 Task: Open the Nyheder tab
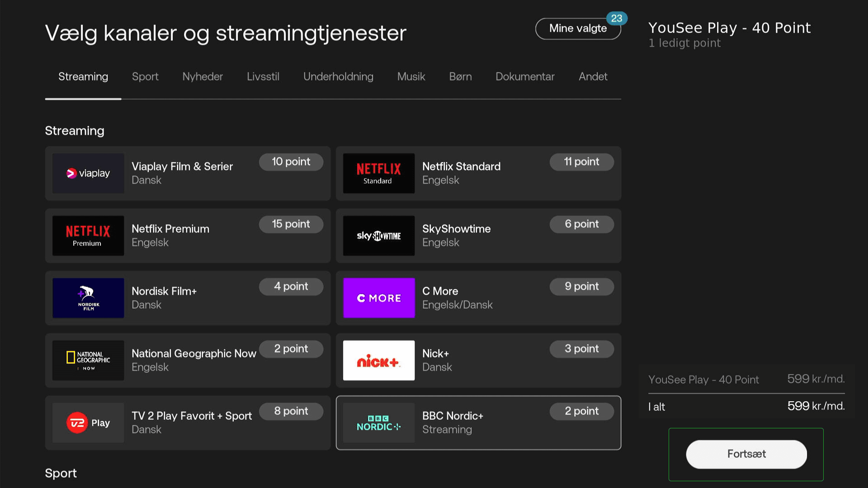click(203, 77)
